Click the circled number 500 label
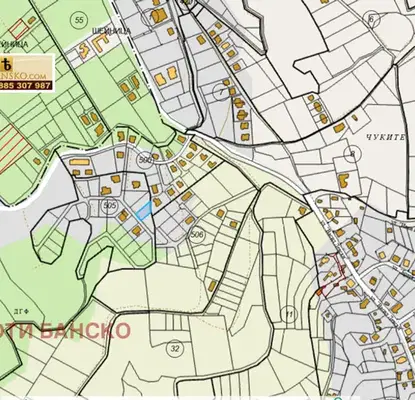Screen dimensions: 415x400 click(146, 161)
